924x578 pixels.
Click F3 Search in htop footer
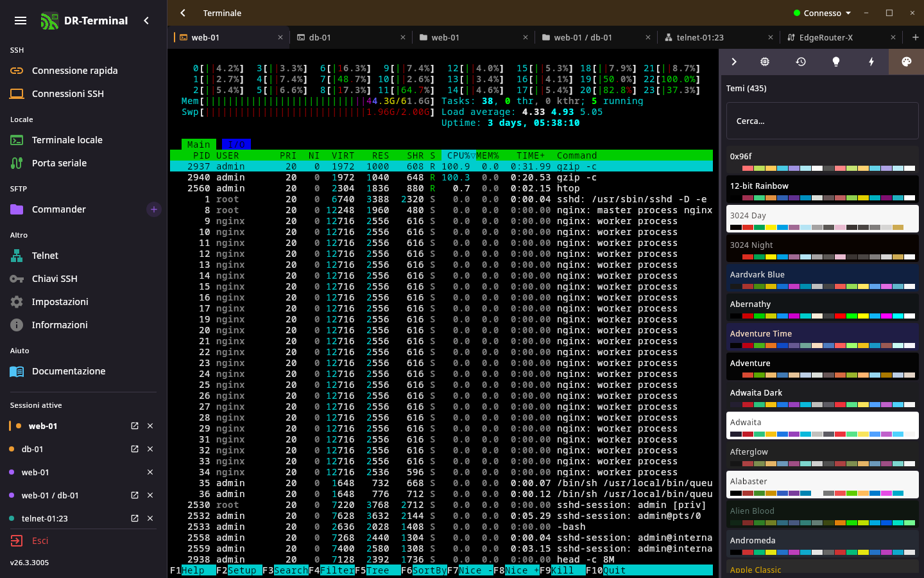click(x=286, y=570)
